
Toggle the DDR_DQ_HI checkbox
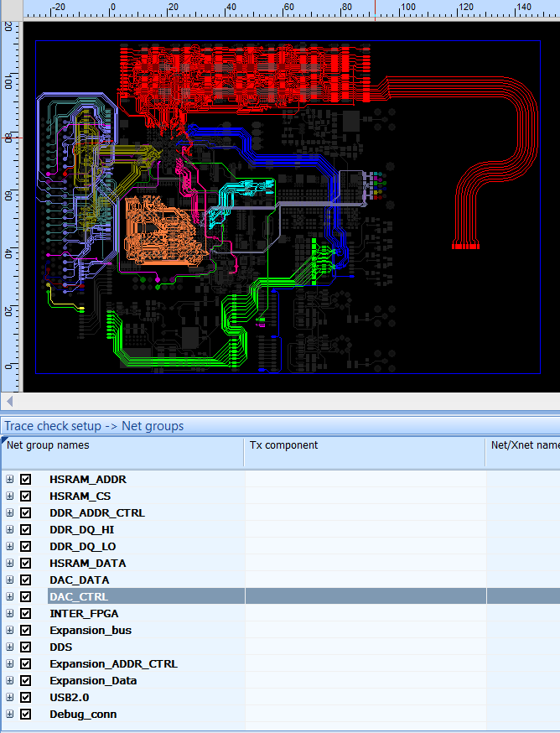25,530
